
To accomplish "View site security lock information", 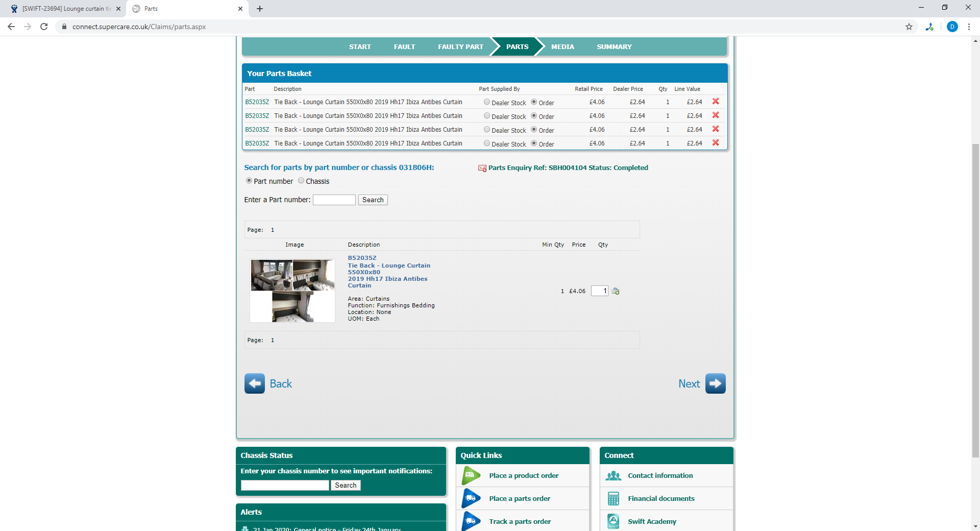I will pyautogui.click(x=64, y=27).
